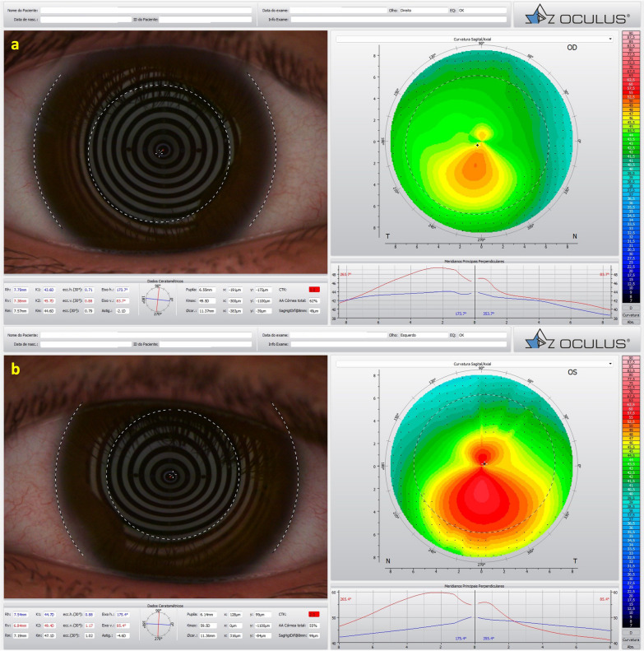Viewport: 644px width, 651px height.
Task: Select the Astig. value -4.6D
Action: [123, 635]
